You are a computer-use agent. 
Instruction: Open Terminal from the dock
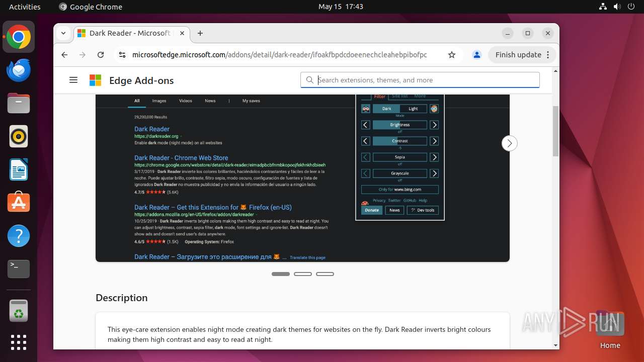[19, 269]
